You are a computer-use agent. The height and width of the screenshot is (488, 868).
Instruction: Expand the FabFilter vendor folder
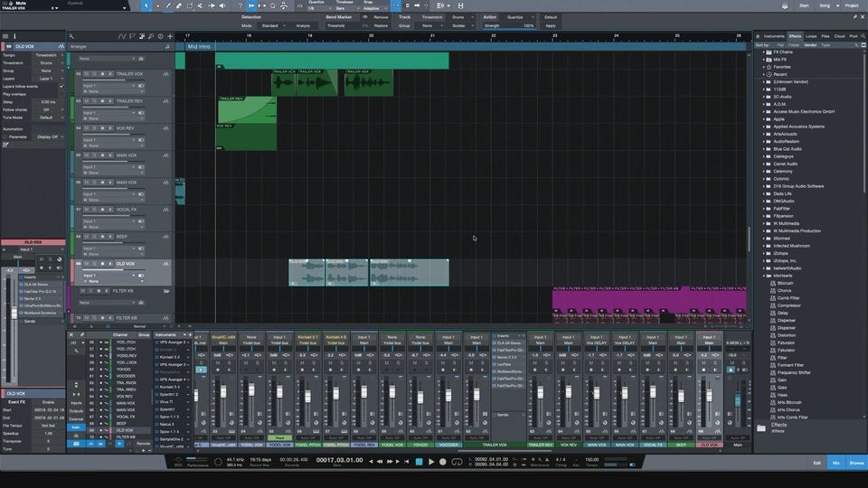[x=764, y=209]
